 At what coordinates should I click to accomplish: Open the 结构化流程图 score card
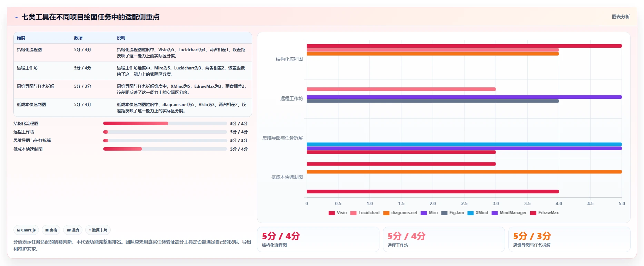tap(318, 239)
